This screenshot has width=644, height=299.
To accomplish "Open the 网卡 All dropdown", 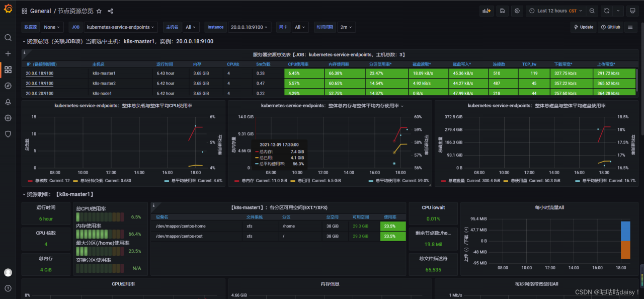I will (x=300, y=27).
